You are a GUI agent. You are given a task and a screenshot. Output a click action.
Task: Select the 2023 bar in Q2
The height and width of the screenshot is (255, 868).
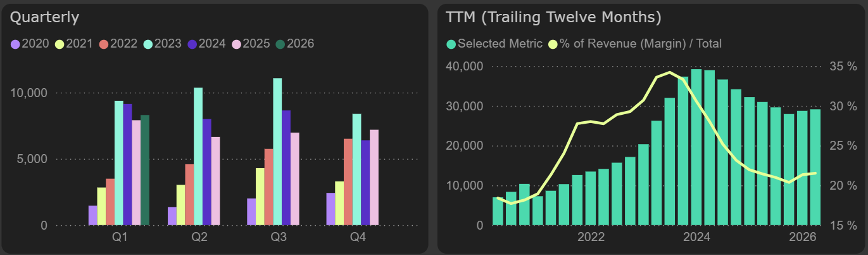[198, 156]
